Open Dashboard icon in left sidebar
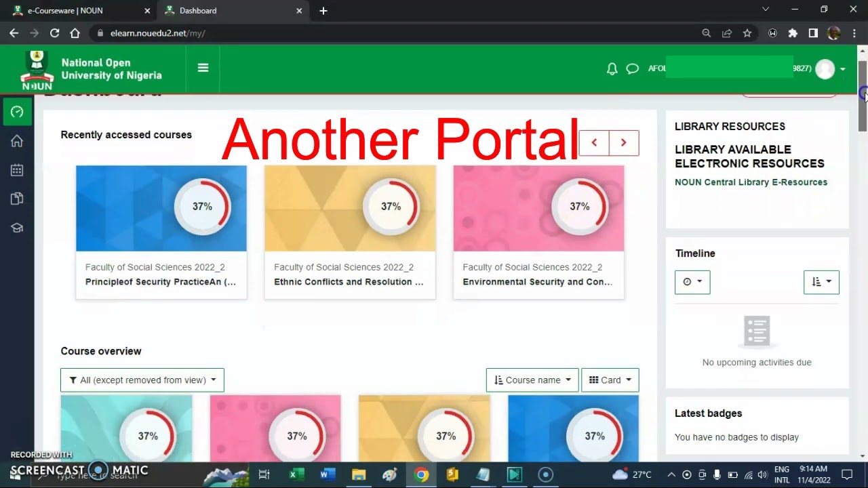This screenshot has width=868, height=488. tap(17, 112)
